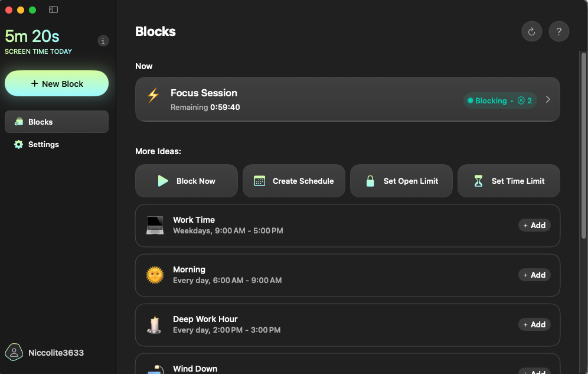Screen dimensions: 588x374
Task: Click 'Every day, 6:00 AM - 9:00 AM' text
Action: tap(227, 280)
